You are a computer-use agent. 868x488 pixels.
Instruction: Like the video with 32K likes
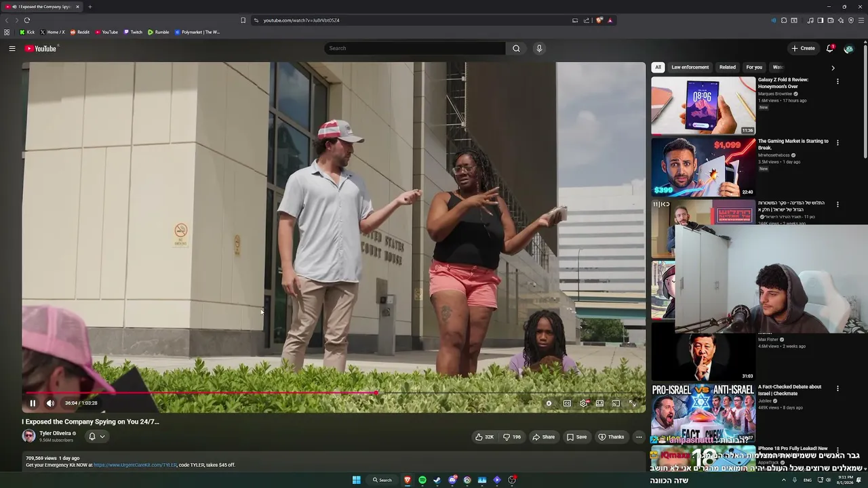point(484,437)
